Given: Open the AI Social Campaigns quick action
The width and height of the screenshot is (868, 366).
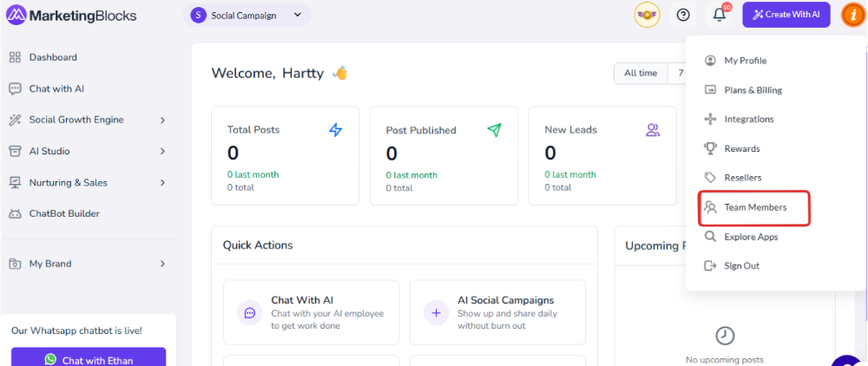Looking at the screenshot, I should point(497,312).
